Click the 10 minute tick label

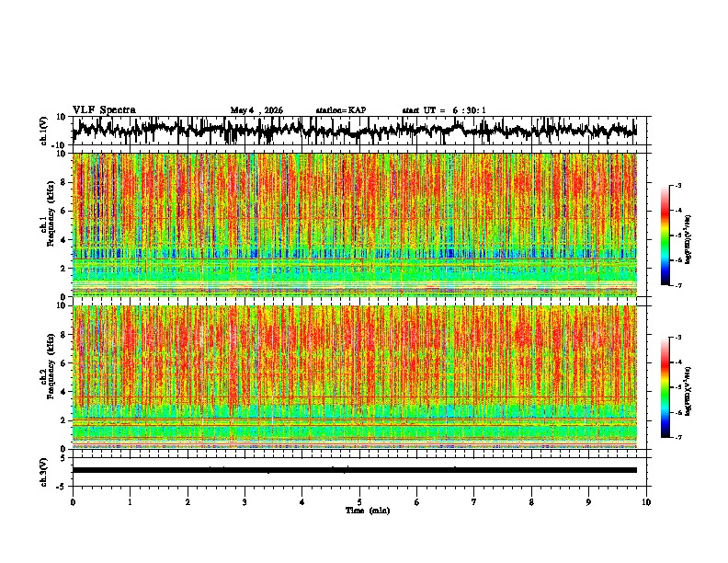(646, 502)
